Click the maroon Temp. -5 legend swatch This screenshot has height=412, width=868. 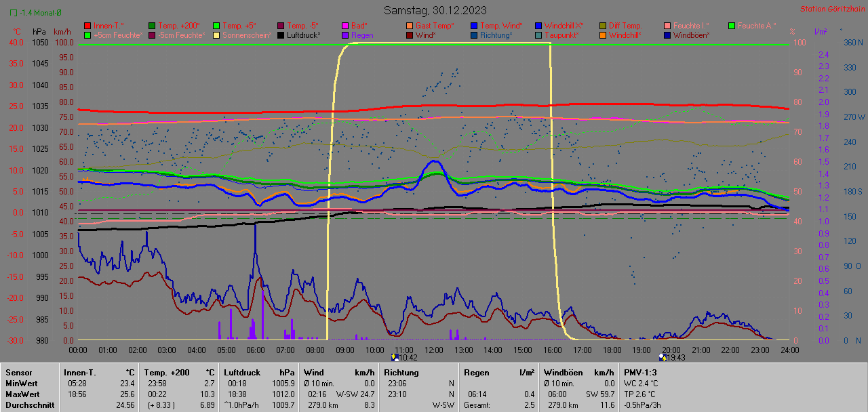pos(281,26)
